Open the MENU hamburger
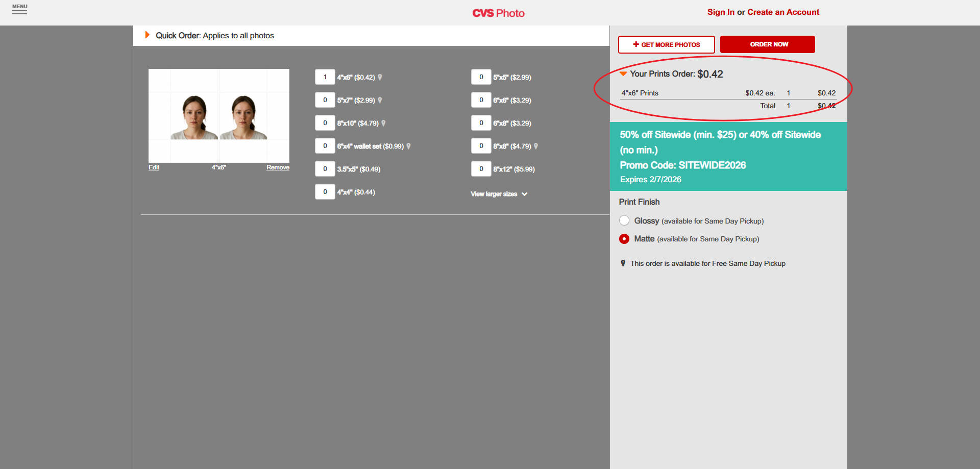This screenshot has width=980, height=469. tap(20, 10)
